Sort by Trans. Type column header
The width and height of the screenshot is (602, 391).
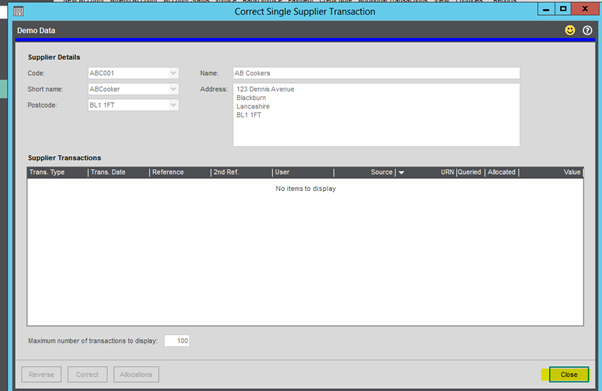click(x=58, y=172)
